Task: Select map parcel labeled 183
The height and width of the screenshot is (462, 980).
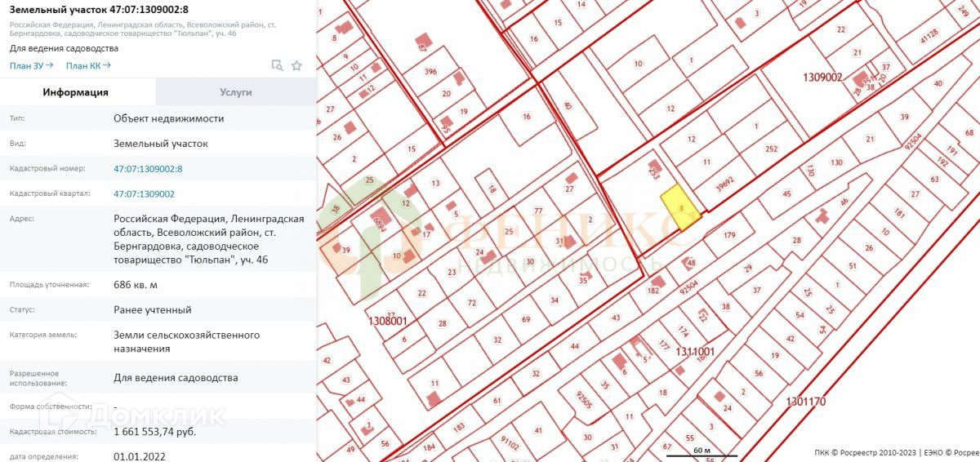Action: (x=459, y=427)
